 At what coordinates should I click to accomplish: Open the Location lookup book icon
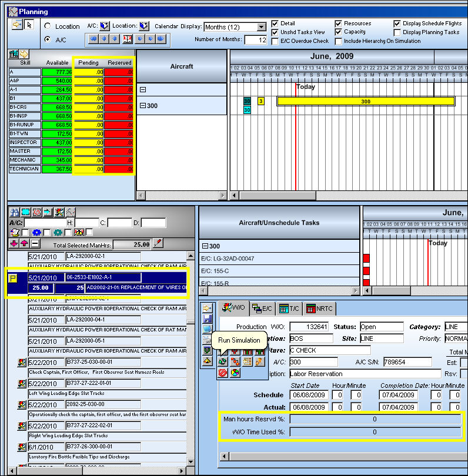click(144, 26)
